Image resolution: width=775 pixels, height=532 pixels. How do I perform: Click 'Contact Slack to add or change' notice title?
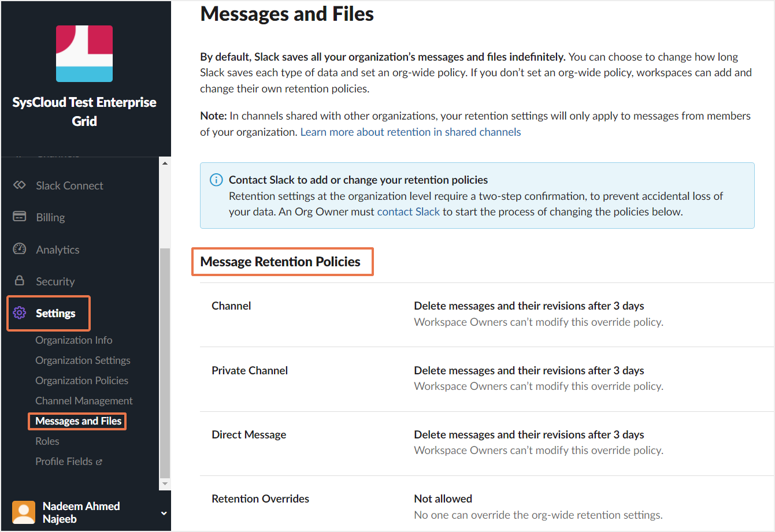click(358, 180)
